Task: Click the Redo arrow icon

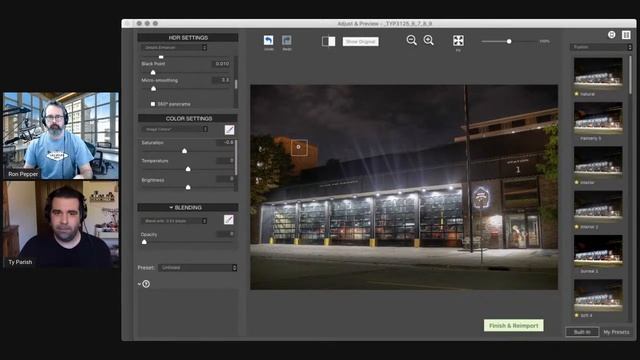Action: pyautogui.click(x=287, y=40)
